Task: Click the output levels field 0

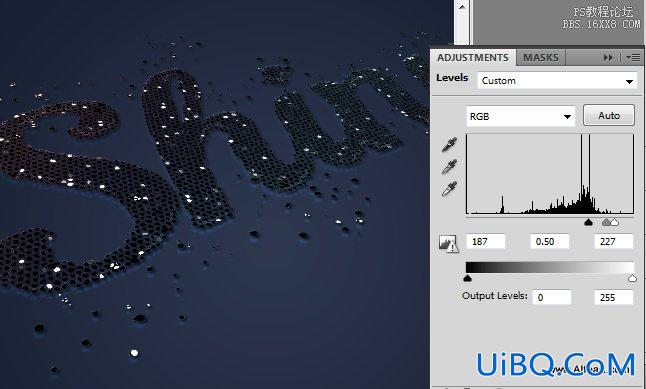Action: [x=552, y=297]
